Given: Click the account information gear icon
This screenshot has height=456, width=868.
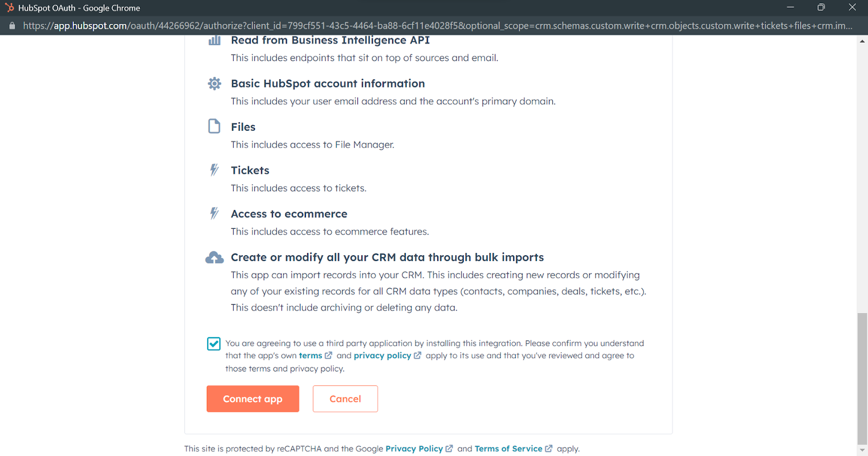Looking at the screenshot, I should pos(215,84).
